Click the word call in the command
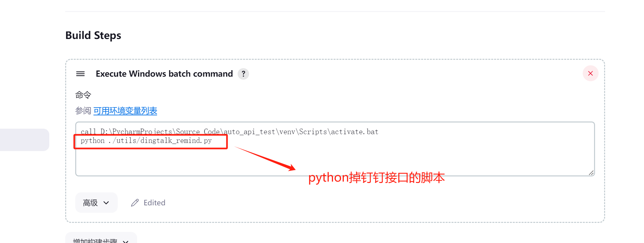This screenshot has width=644, height=243. pyautogui.click(x=88, y=132)
